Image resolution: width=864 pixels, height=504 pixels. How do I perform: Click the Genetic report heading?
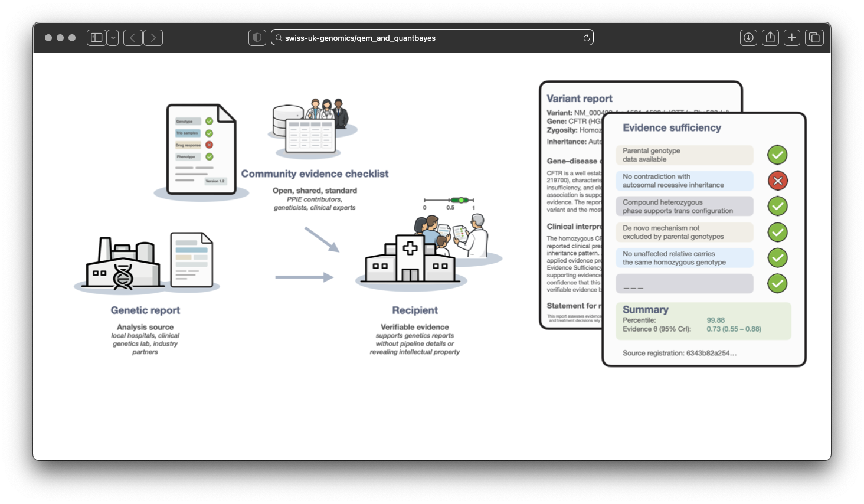click(x=145, y=310)
